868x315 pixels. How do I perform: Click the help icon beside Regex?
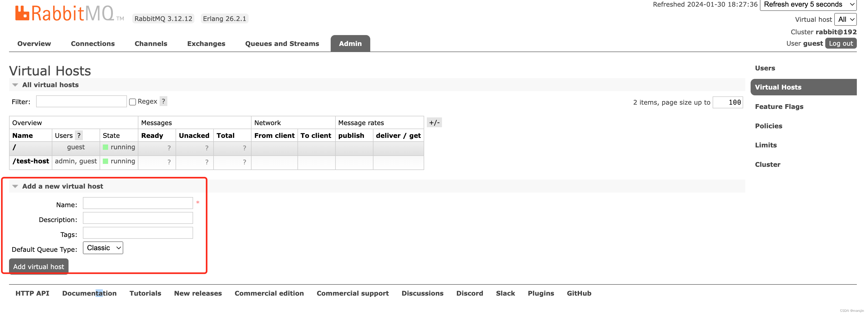point(163,101)
